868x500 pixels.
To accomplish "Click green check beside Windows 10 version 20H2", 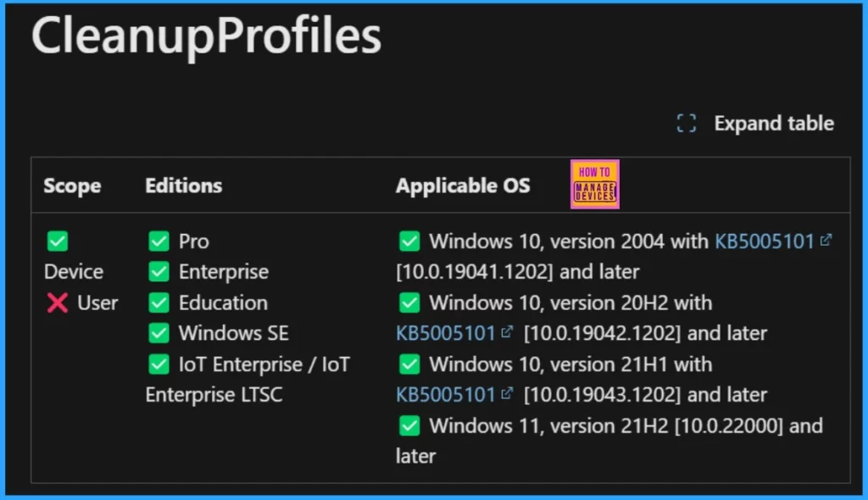I will (409, 303).
